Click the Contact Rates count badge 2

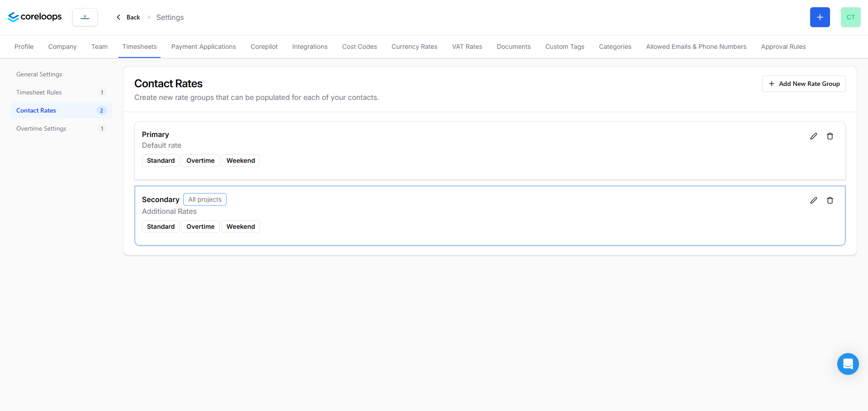[x=101, y=110]
